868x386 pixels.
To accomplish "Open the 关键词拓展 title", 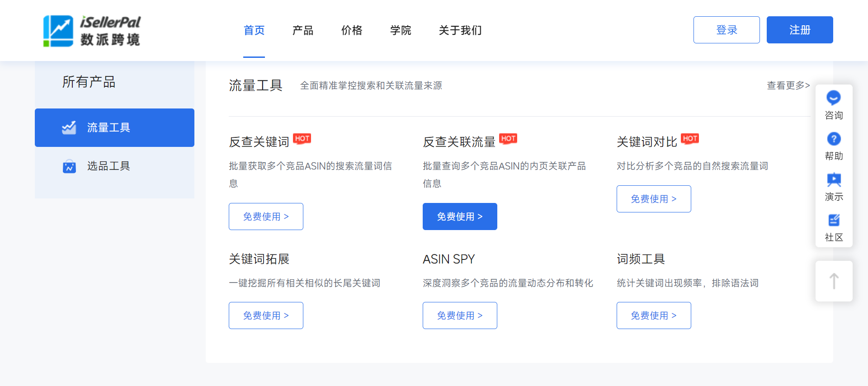I will [259, 259].
